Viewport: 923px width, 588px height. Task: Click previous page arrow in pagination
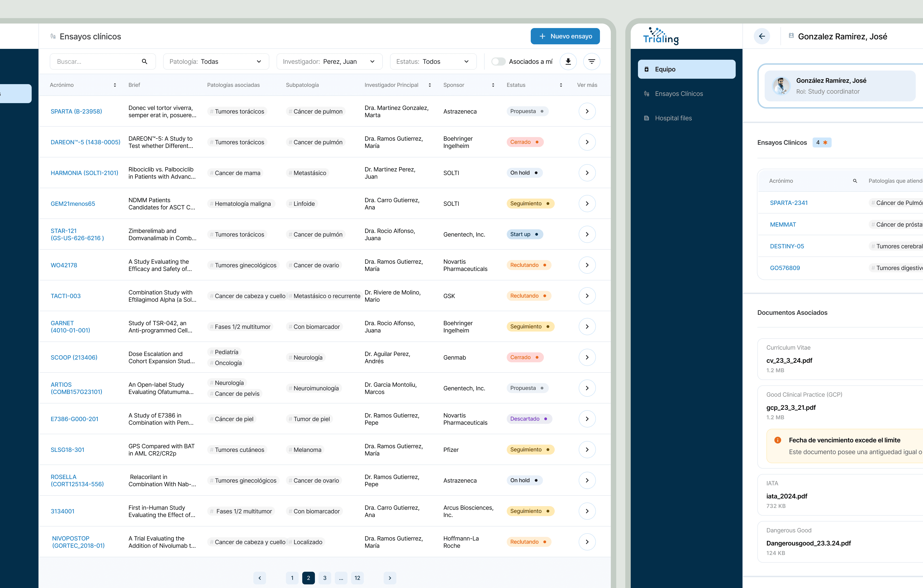(259, 578)
